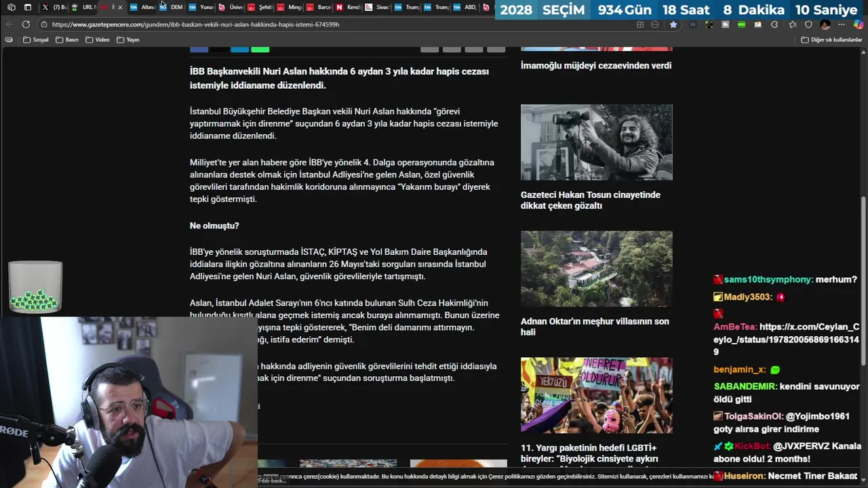868x488 pixels.
Task: Switch to the Ming tab
Action: [x=290, y=7]
